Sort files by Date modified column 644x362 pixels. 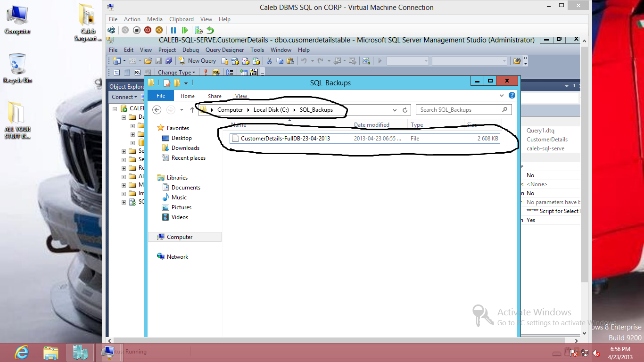(380, 125)
